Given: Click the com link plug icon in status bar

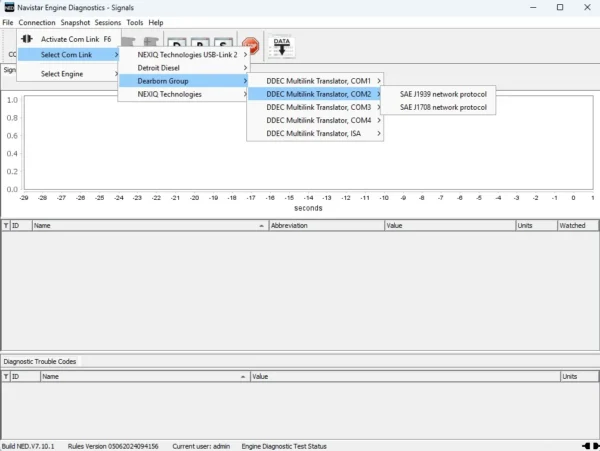Looking at the screenshot, I should (591, 446).
